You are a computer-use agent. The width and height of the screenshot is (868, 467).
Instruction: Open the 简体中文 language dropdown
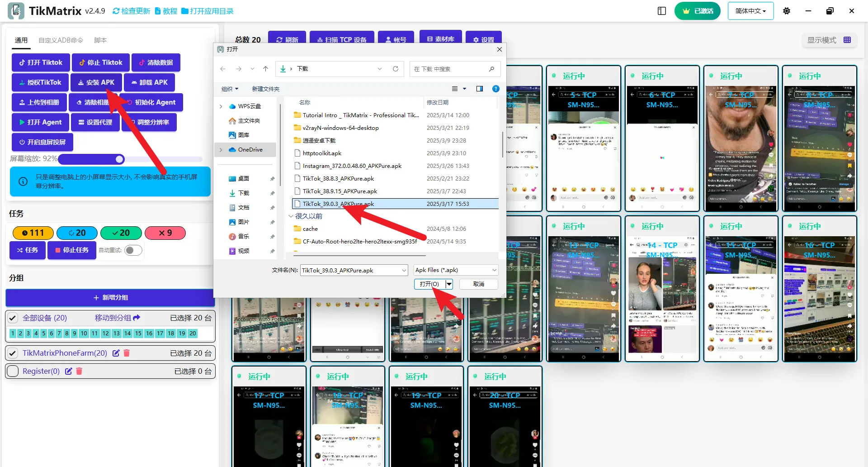click(750, 10)
